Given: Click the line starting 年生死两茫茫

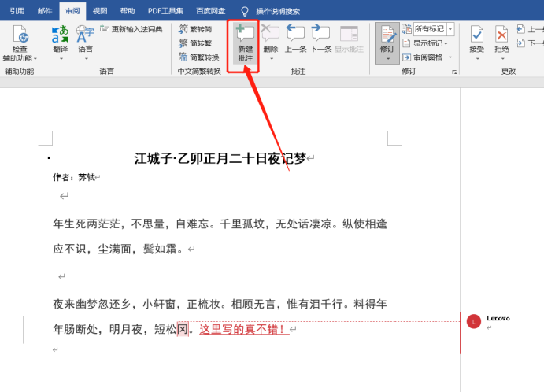Looking at the screenshot, I should [220, 224].
